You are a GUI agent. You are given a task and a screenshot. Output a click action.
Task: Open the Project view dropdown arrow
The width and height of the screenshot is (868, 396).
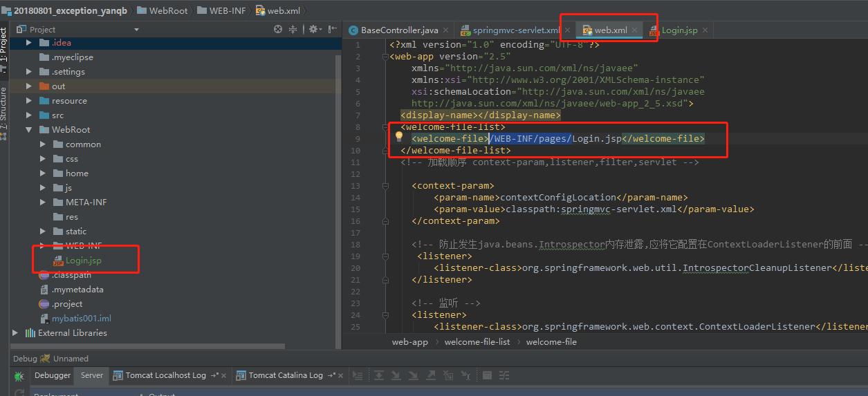136,30
